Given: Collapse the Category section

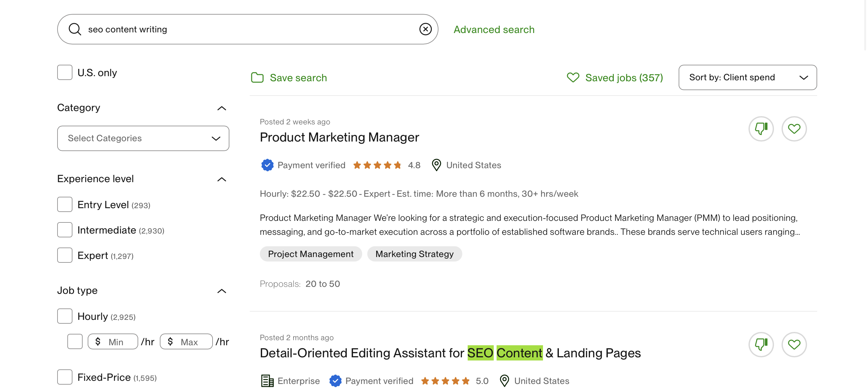Looking at the screenshot, I should 221,108.
